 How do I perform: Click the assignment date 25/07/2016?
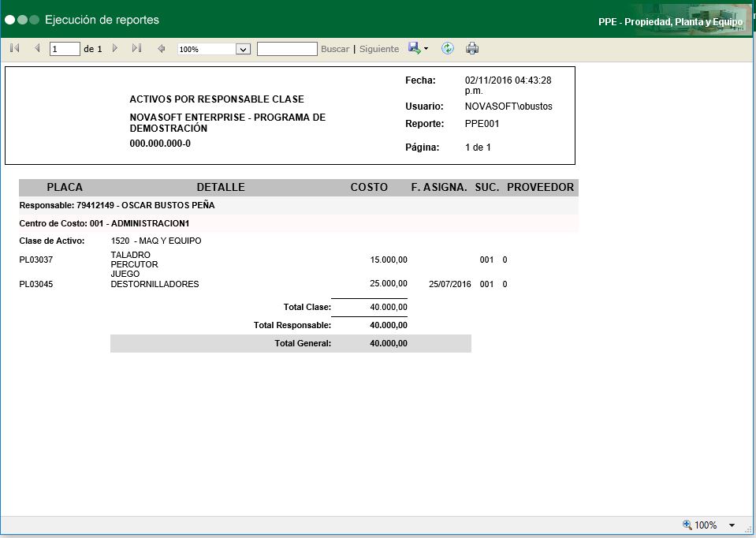[x=450, y=284]
